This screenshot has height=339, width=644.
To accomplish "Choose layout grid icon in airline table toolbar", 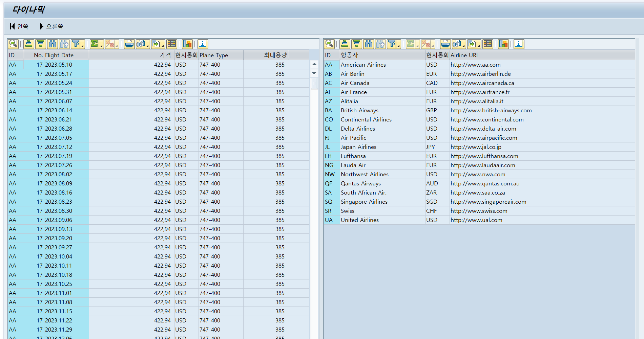I will (x=488, y=44).
